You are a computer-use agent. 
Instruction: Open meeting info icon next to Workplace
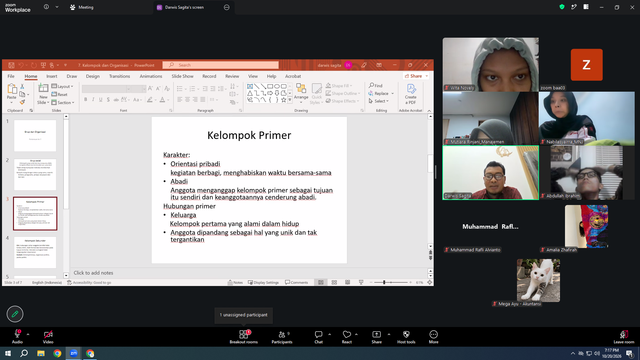46,7
